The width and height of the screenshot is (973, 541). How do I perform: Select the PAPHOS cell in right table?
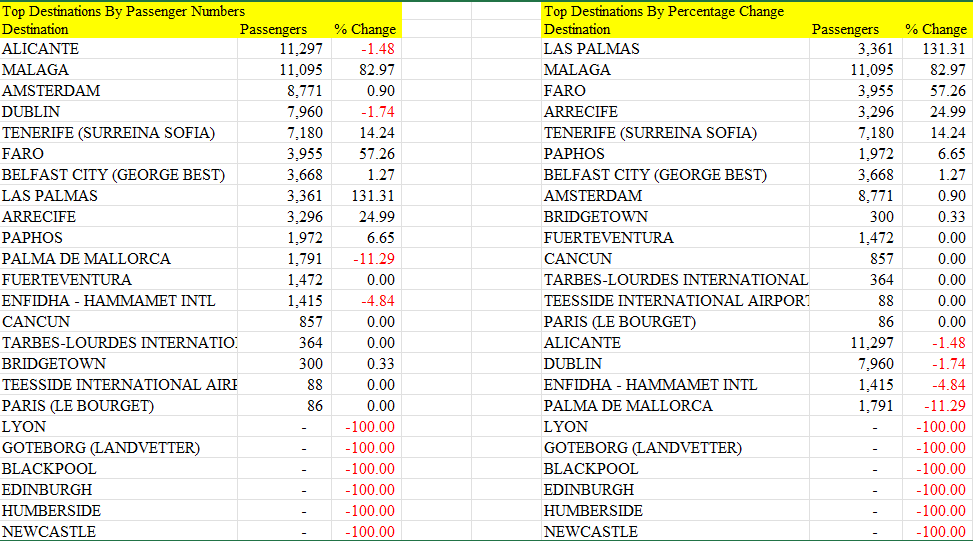click(675, 154)
